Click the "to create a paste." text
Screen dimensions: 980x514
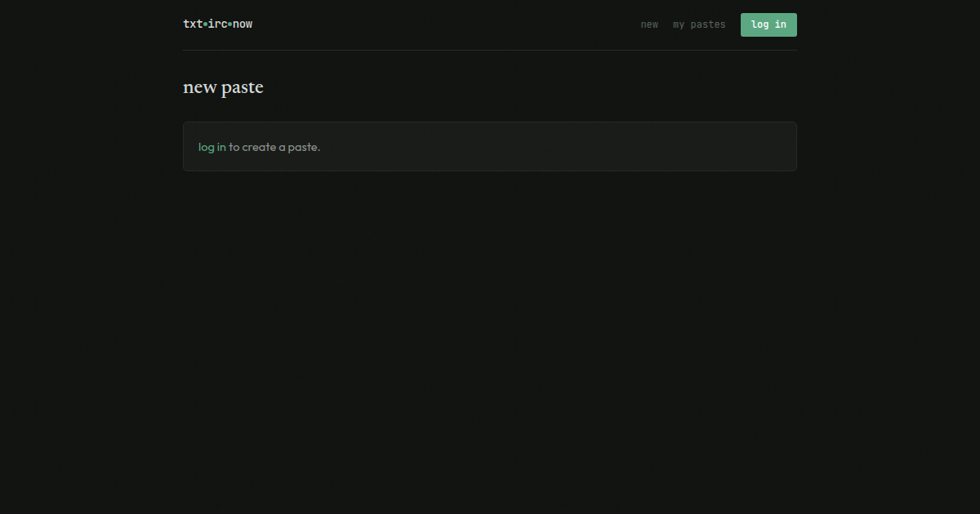click(274, 147)
